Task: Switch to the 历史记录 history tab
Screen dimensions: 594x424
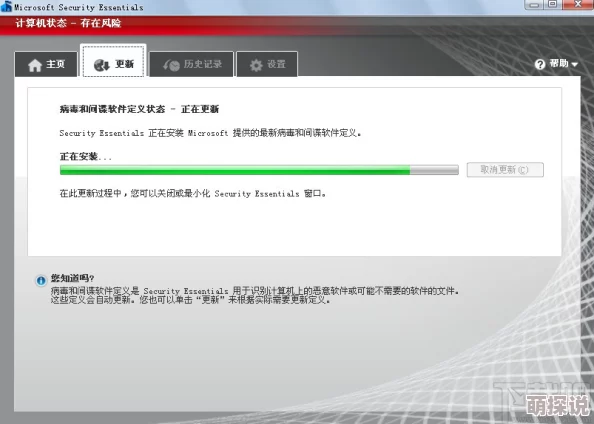Action: (x=192, y=64)
